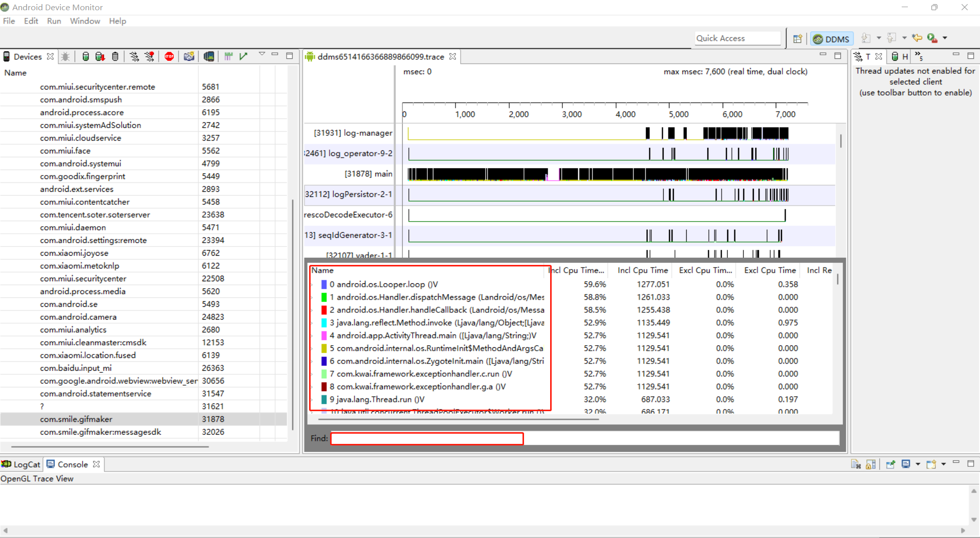Viewport: 980px width, 538px height.
Task: Open the External Tools dropdown arrow
Action: click(x=945, y=38)
